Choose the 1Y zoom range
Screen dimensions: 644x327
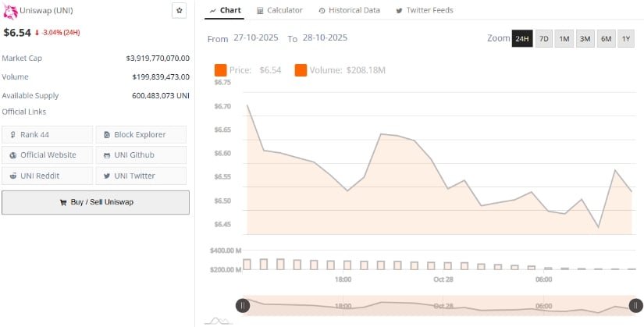point(626,38)
